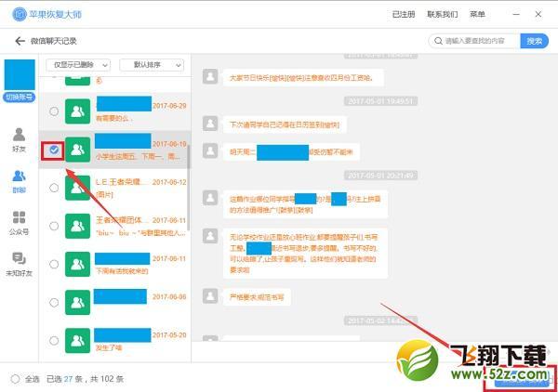This screenshot has width=558, height=392.
Task: Click the blue account avatar thumbnail
Action: 20,74
